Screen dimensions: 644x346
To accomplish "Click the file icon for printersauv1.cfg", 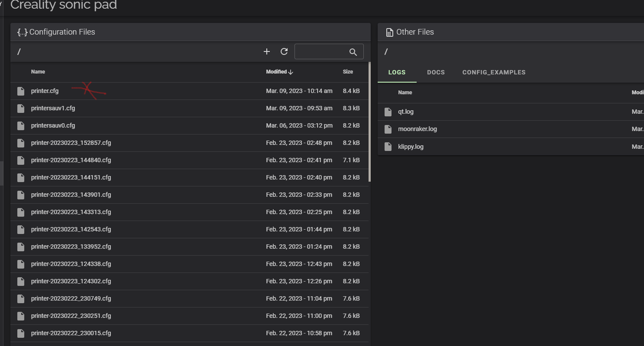I will pyautogui.click(x=21, y=108).
